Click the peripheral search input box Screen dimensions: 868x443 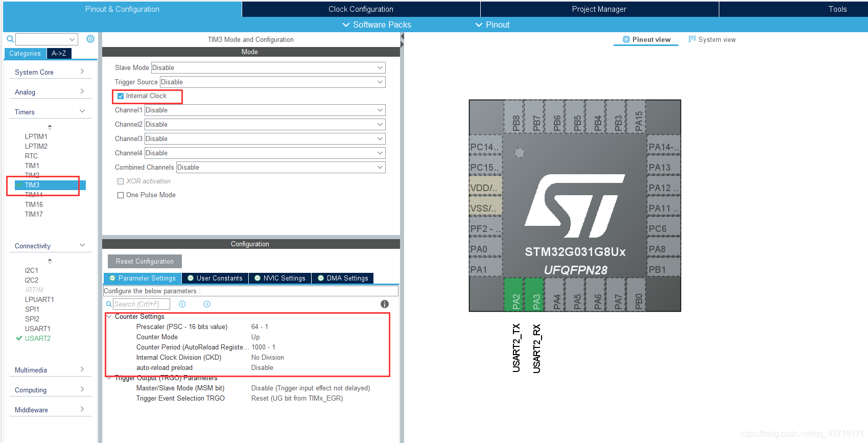click(x=46, y=39)
